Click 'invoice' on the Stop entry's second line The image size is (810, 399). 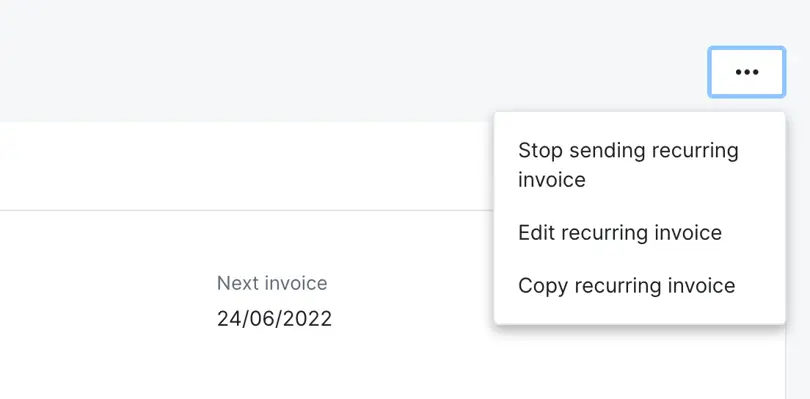[x=552, y=180]
